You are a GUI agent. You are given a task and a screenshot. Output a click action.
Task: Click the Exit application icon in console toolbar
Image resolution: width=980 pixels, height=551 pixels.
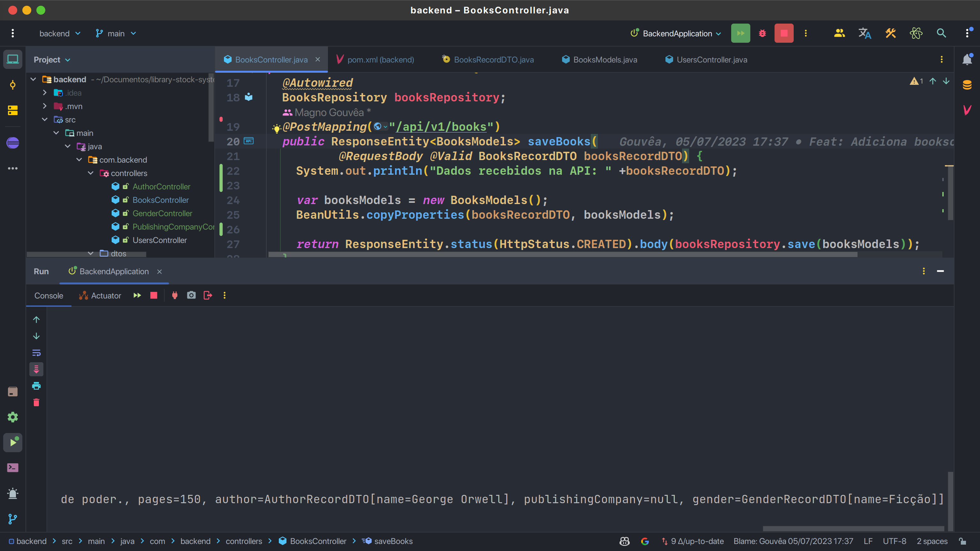[208, 296]
